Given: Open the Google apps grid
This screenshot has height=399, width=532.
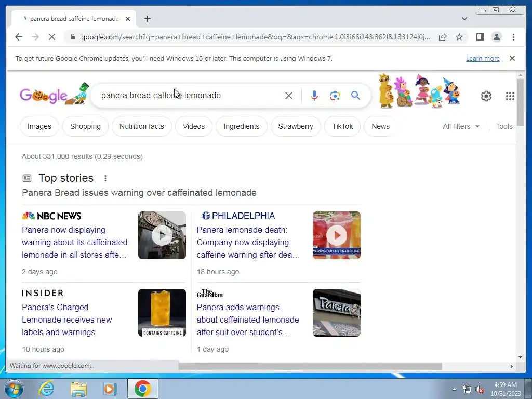Looking at the screenshot, I should 510,96.
